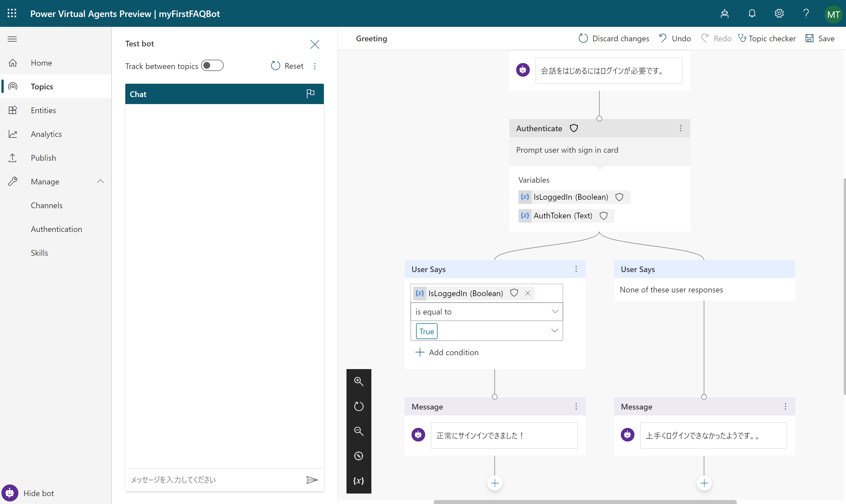Add node below right Message
This screenshot has width=846, height=504.
[704, 483]
